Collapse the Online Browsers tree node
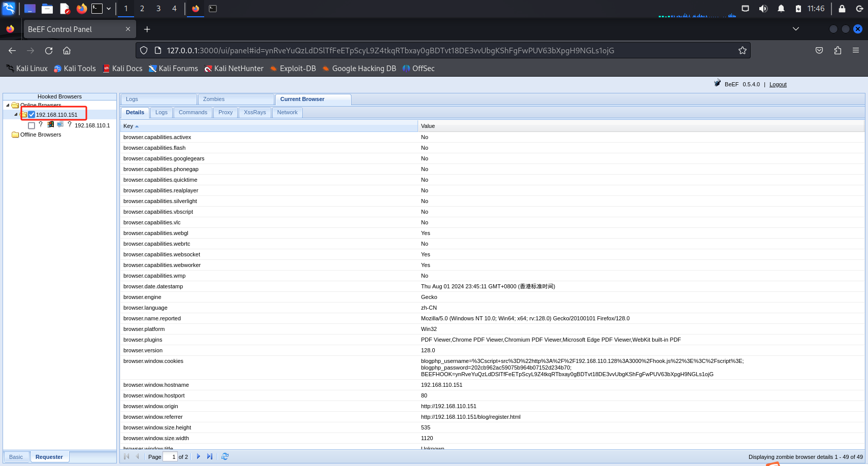 pyautogui.click(x=7, y=105)
